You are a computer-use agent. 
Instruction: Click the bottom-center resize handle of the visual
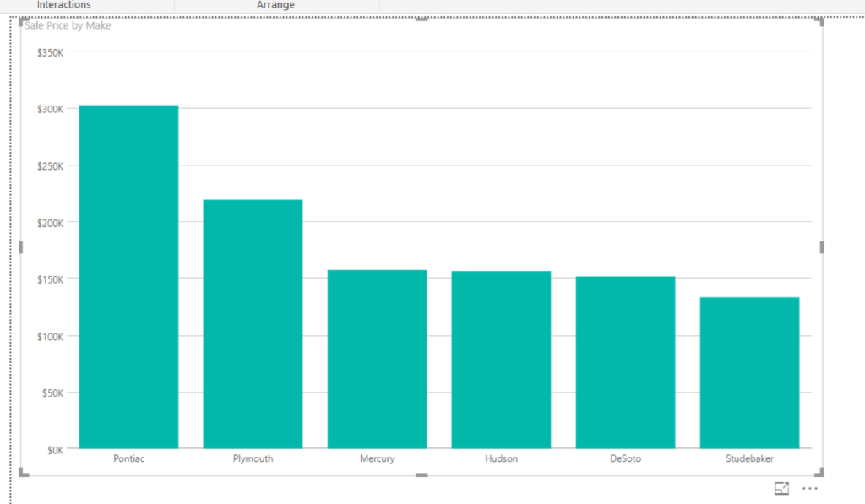422,475
